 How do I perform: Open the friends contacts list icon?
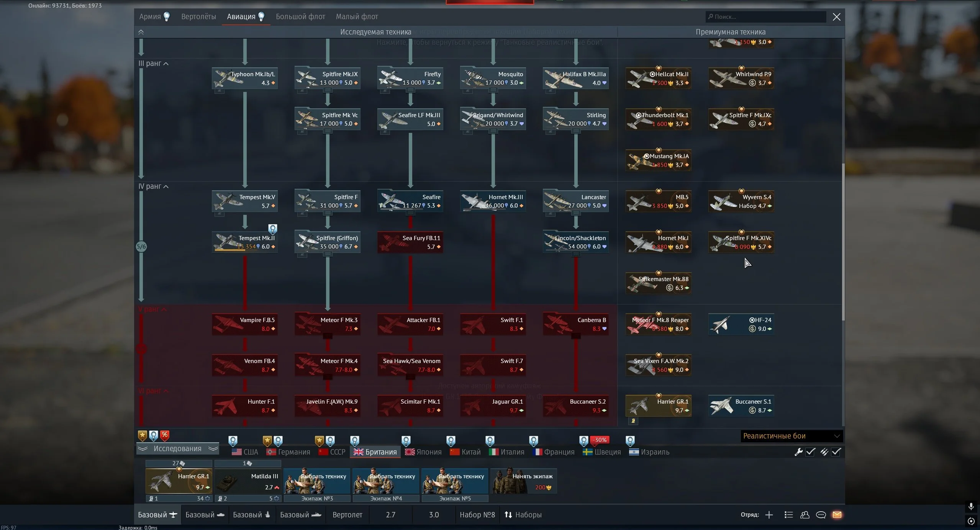pyautogui.click(x=805, y=515)
